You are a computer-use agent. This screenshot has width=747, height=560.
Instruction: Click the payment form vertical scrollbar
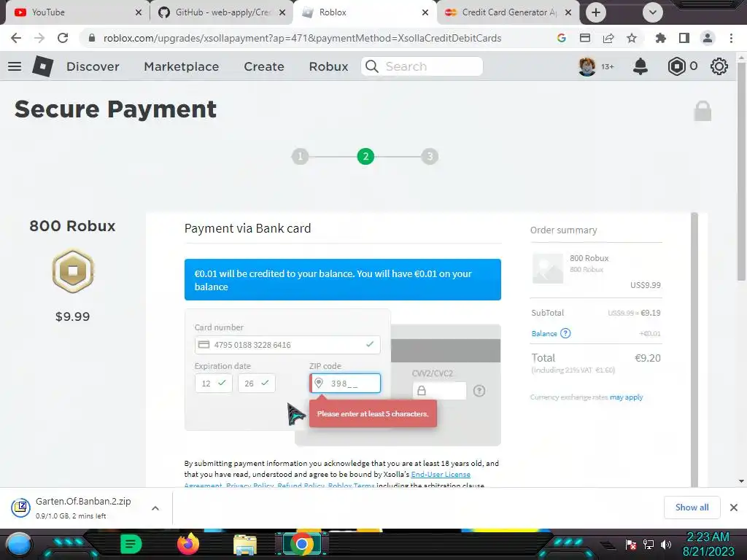point(694,350)
